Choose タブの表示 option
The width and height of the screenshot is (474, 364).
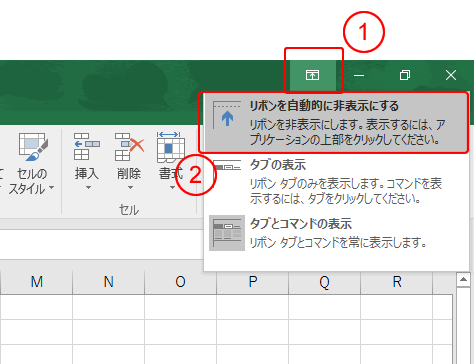[336, 182]
